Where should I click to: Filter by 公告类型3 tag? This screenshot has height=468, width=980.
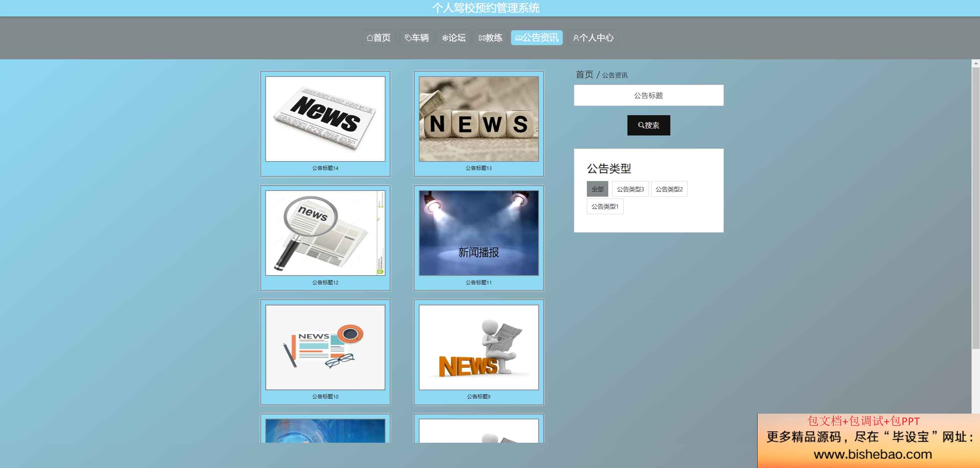(630, 189)
